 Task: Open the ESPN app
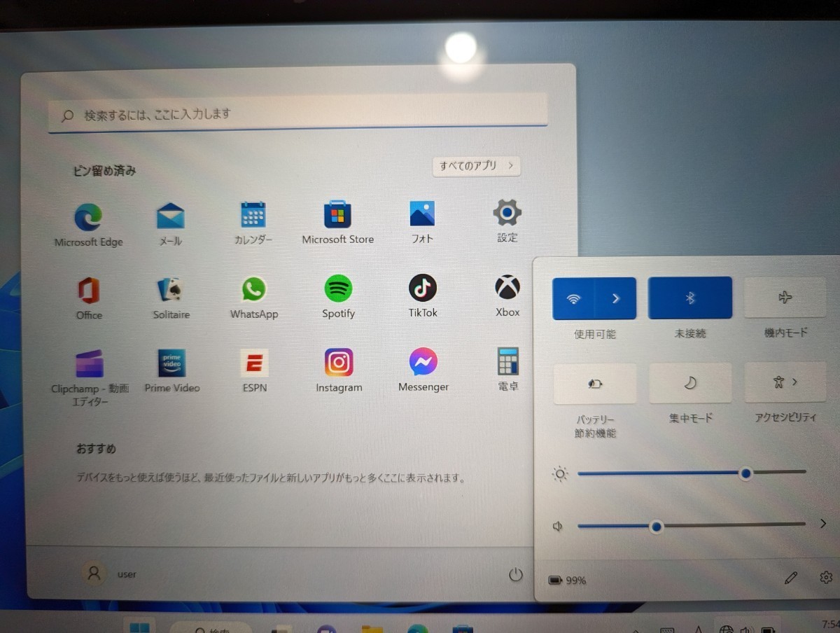pyautogui.click(x=255, y=372)
